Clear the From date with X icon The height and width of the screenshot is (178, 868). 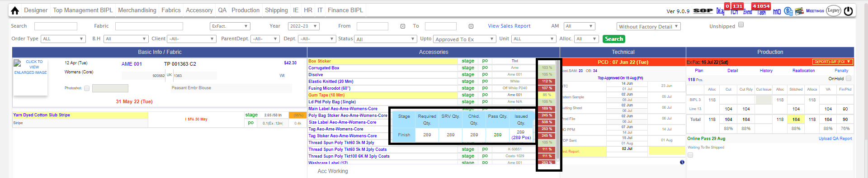point(403,26)
